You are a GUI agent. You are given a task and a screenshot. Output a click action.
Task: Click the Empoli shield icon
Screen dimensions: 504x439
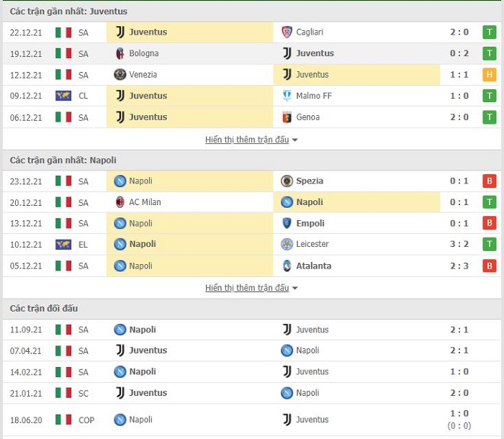point(287,223)
